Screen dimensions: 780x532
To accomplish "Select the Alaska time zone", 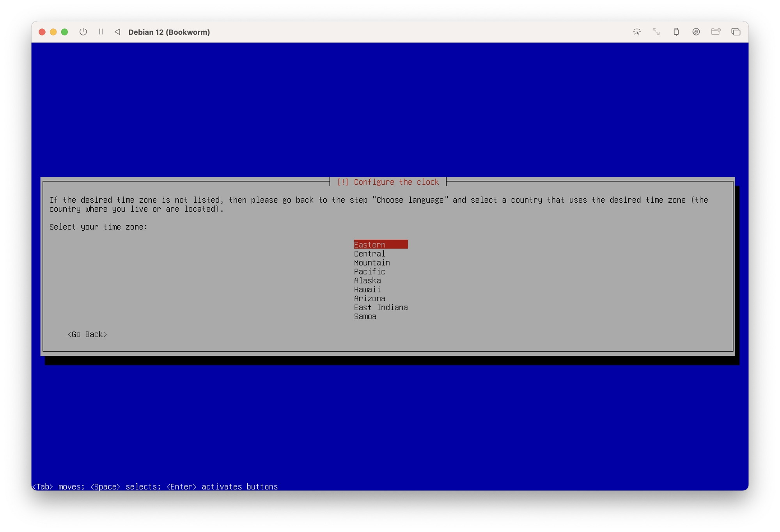I will click(367, 280).
